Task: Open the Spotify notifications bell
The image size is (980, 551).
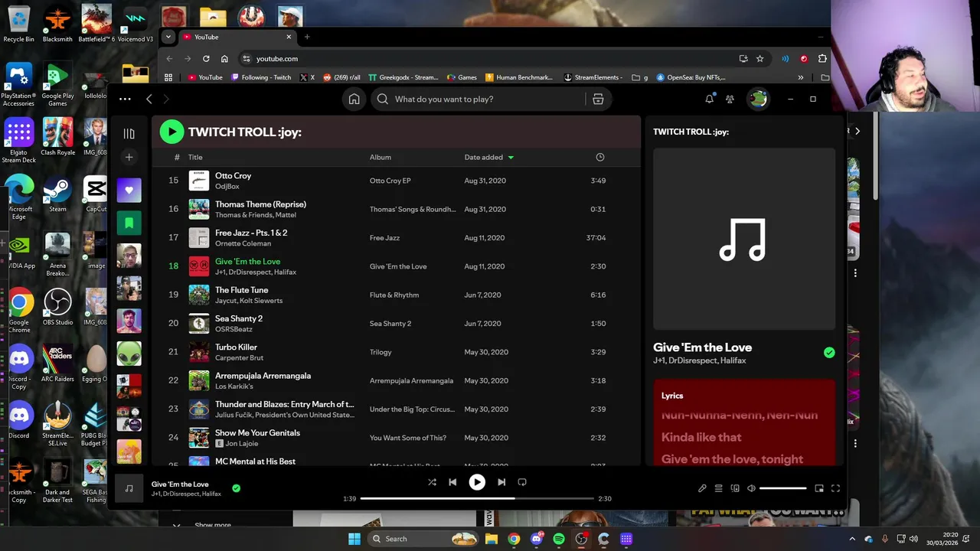Action: click(710, 99)
